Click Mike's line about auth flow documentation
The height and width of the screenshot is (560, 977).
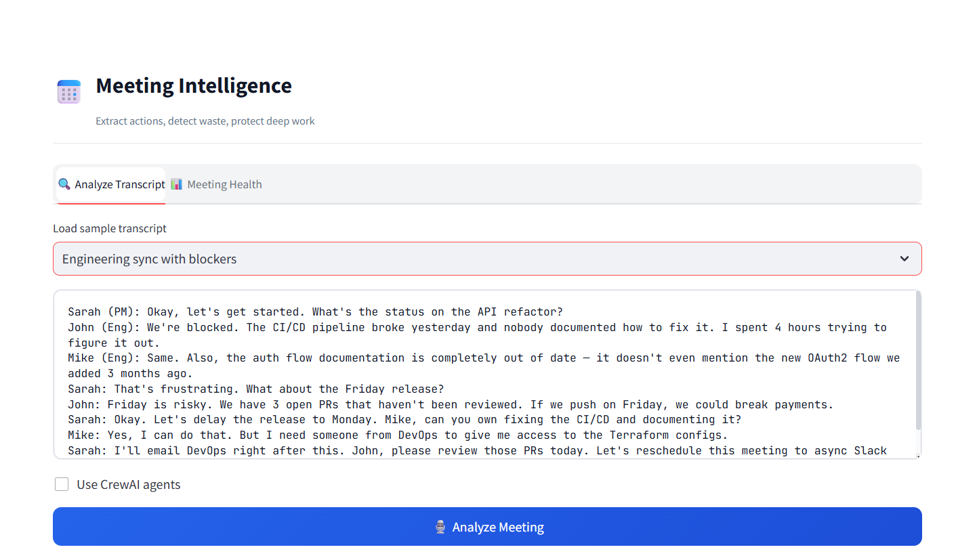[x=484, y=358]
